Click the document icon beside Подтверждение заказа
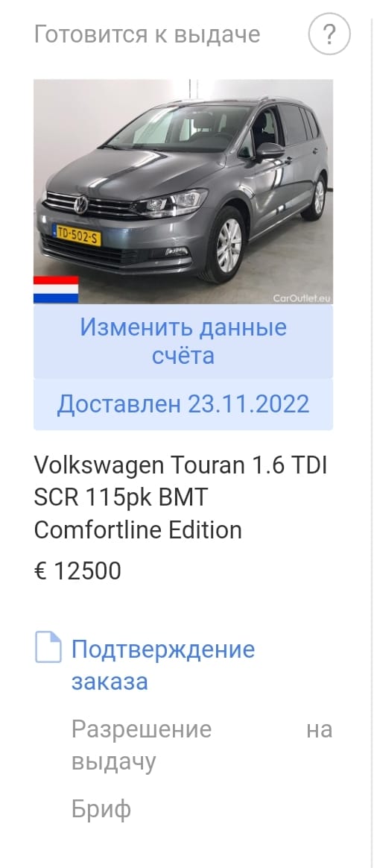 tap(48, 647)
